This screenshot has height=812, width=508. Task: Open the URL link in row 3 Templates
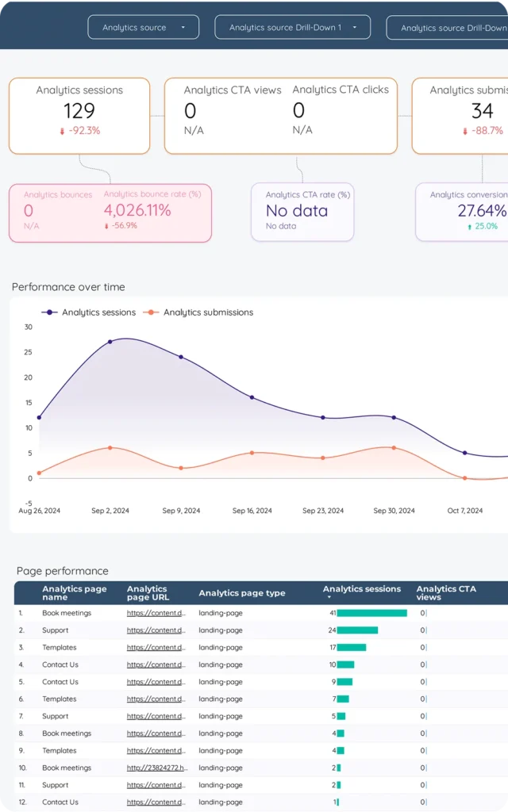coord(156,647)
